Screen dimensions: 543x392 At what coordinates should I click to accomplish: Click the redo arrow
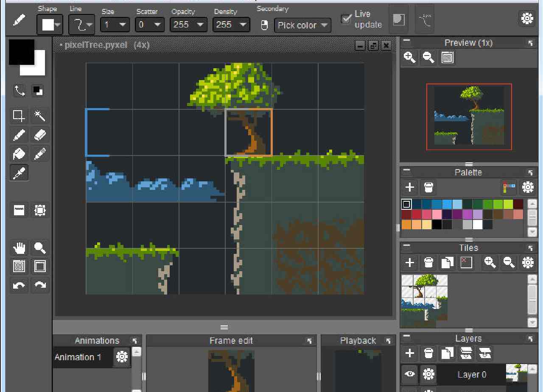[x=40, y=285]
